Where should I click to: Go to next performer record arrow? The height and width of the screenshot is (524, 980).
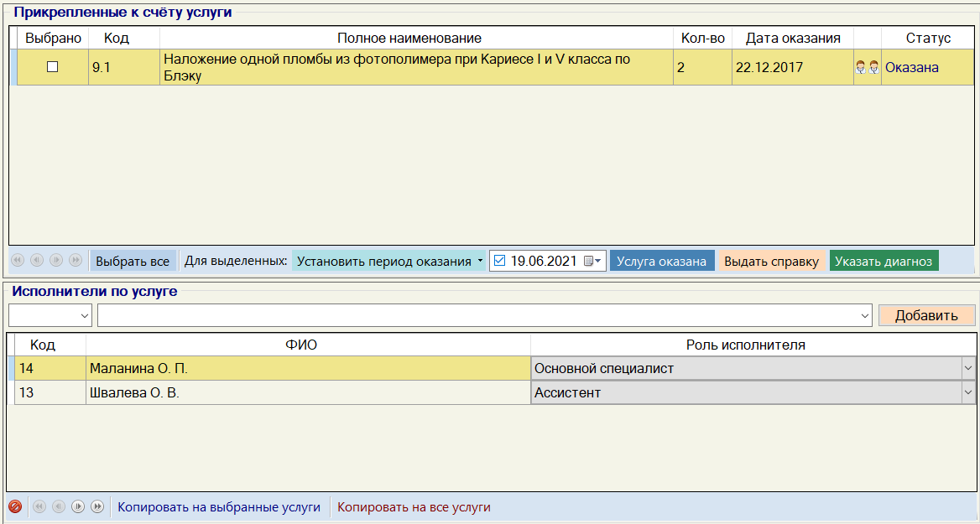(78, 506)
